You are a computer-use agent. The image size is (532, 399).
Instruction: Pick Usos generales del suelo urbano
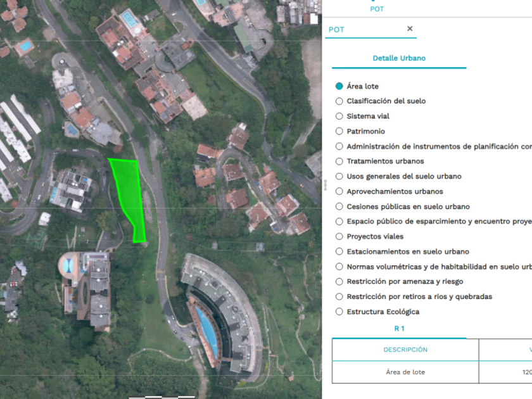(339, 177)
